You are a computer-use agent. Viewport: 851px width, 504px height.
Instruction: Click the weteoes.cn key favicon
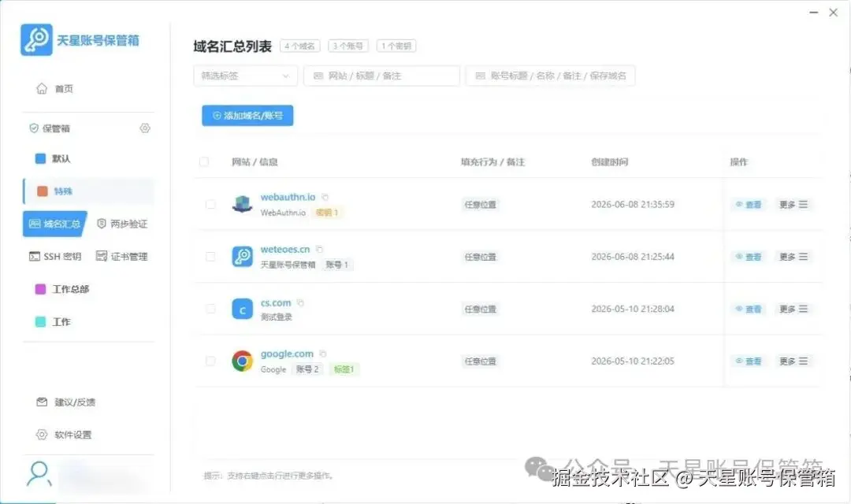[x=242, y=257]
